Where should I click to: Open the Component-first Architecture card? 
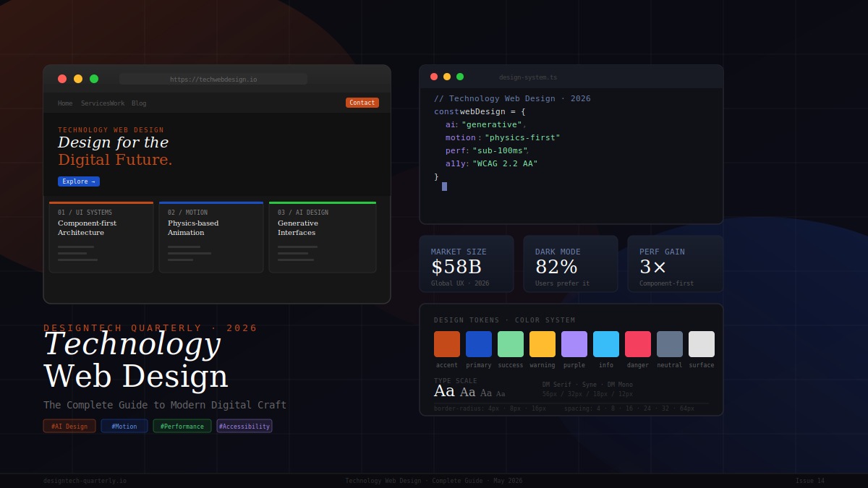coord(101,237)
